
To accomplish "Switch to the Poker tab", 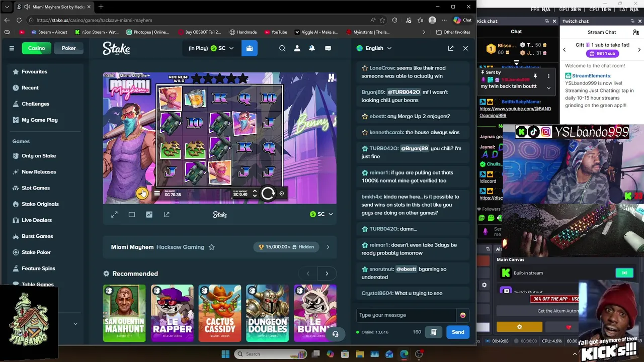I will pyautogui.click(x=68, y=48).
